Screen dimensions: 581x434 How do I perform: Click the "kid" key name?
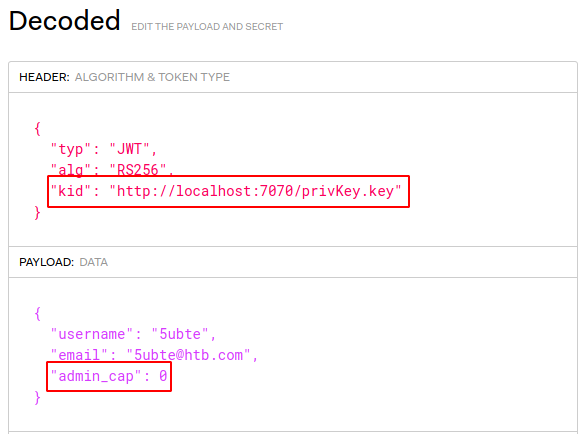coord(71,191)
